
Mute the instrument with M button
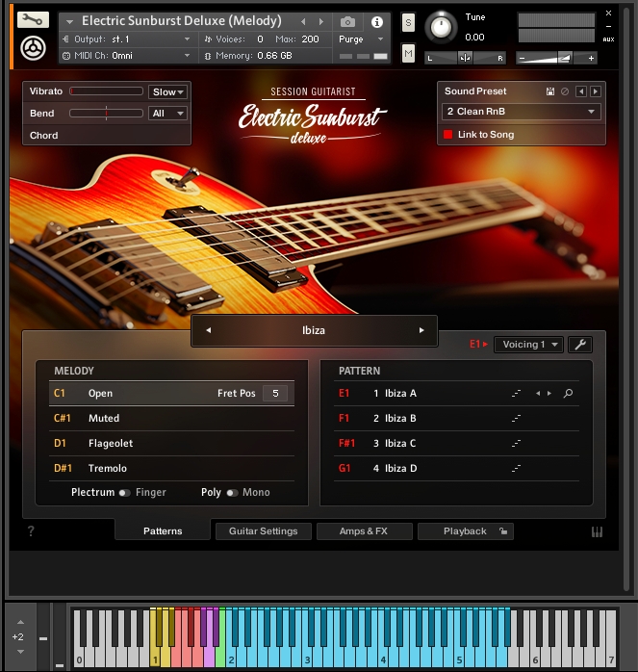(408, 54)
